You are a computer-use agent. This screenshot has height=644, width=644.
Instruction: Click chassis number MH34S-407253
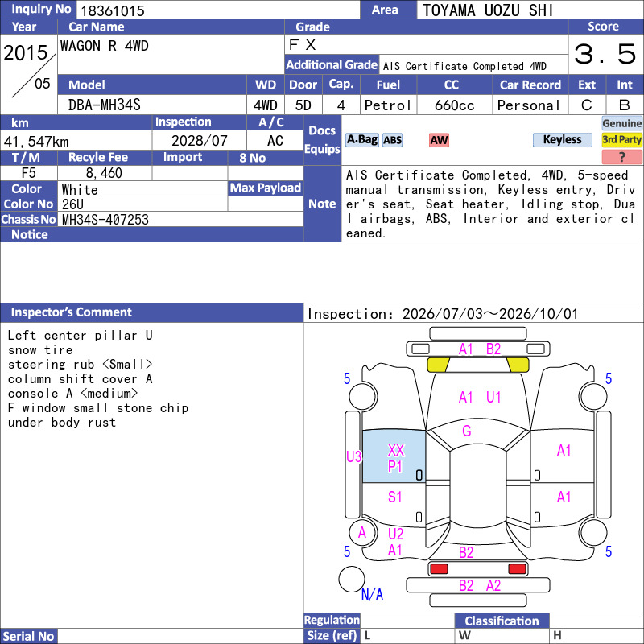(x=105, y=220)
